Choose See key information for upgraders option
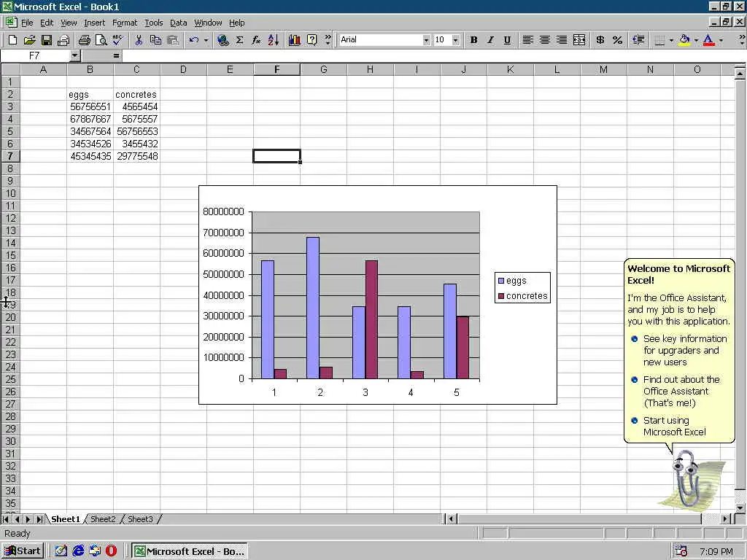This screenshot has height=560, width=747. click(x=685, y=351)
